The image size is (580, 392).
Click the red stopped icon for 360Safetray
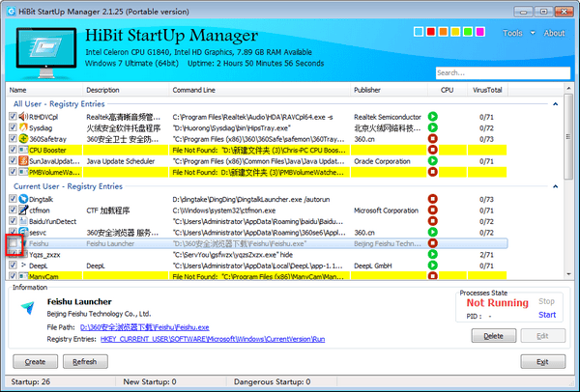pyautogui.click(x=446, y=139)
